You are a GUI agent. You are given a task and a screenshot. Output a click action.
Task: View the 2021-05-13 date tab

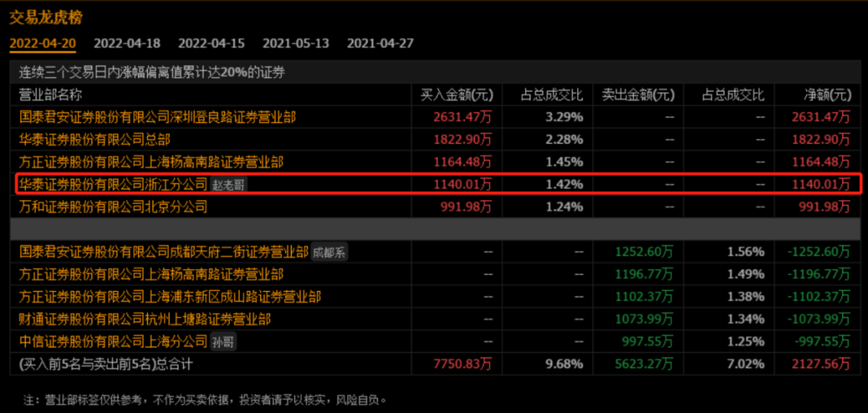(x=296, y=43)
